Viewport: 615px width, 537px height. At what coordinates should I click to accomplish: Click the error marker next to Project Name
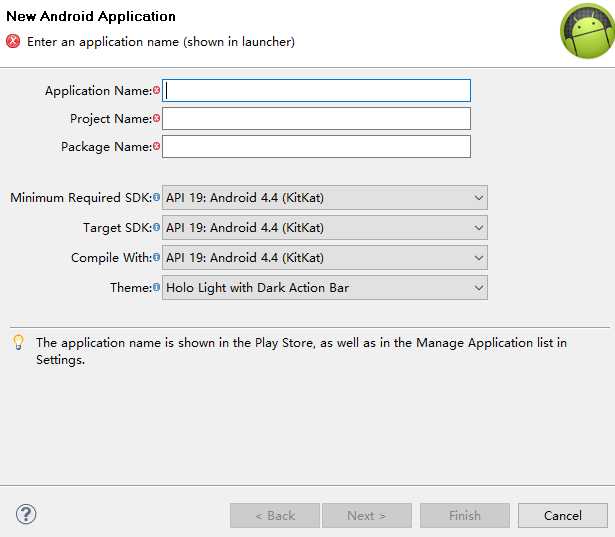(x=156, y=118)
